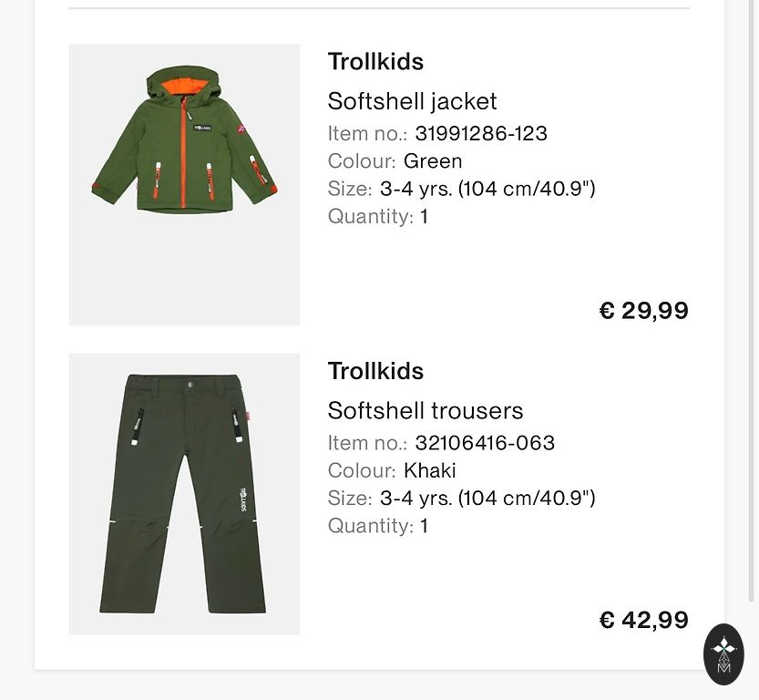Select item number 31991286-123

[x=481, y=133]
